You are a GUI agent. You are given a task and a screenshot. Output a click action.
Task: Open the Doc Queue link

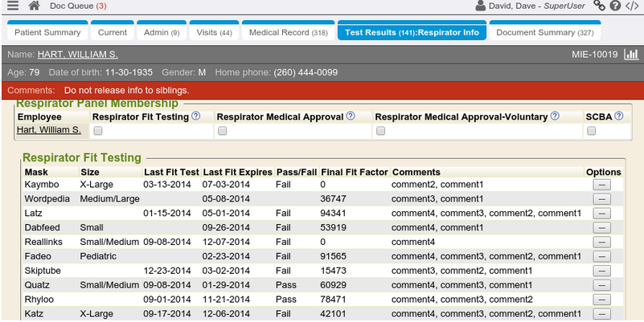[x=78, y=6]
